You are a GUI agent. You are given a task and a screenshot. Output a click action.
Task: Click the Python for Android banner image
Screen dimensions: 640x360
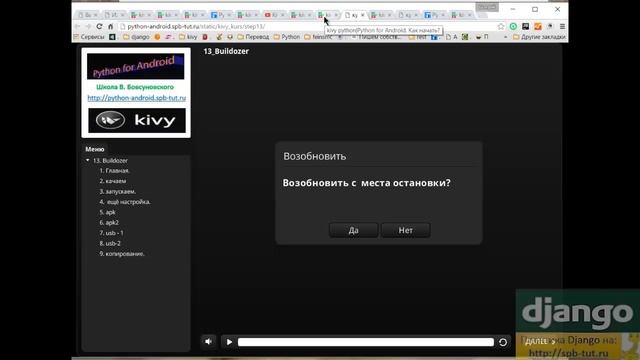click(136, 66)
